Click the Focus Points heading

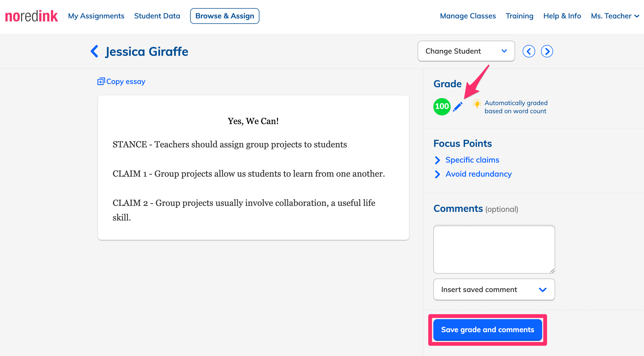click(463, 143)
